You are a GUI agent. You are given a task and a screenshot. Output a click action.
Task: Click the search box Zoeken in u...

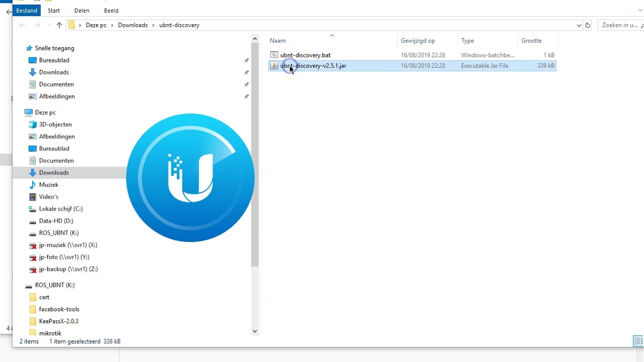620,25
